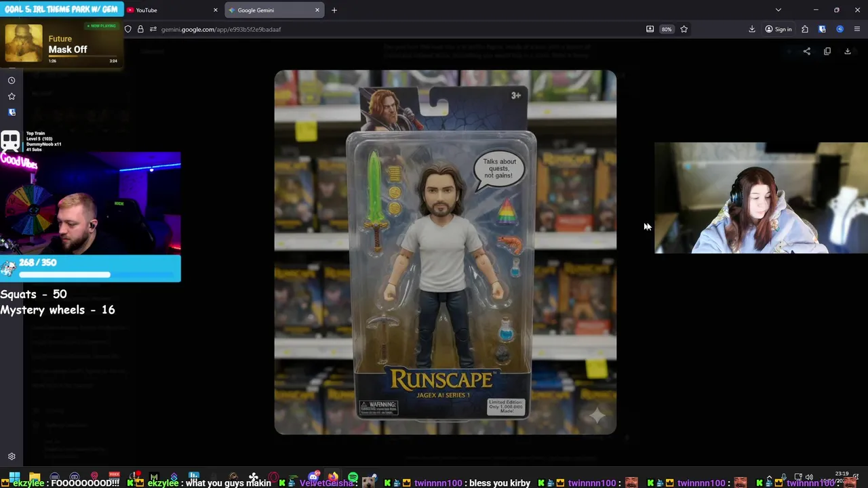Click the Top Train hype train icon

10,141
